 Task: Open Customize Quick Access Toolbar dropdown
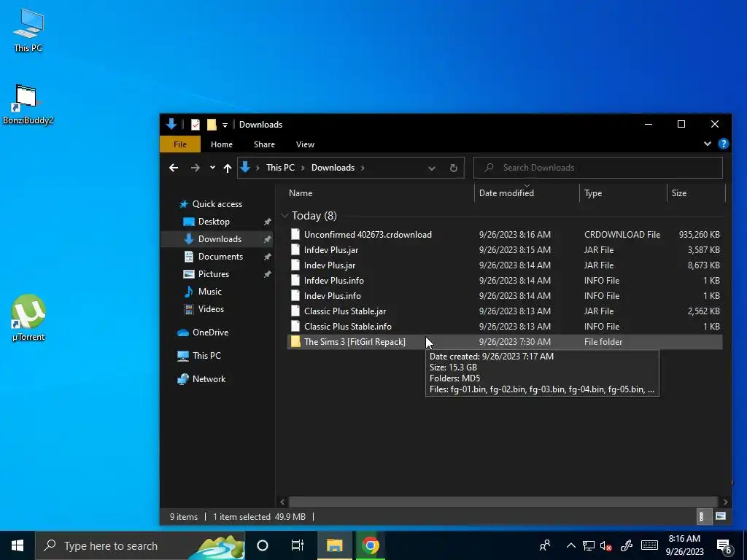(225, 125)
